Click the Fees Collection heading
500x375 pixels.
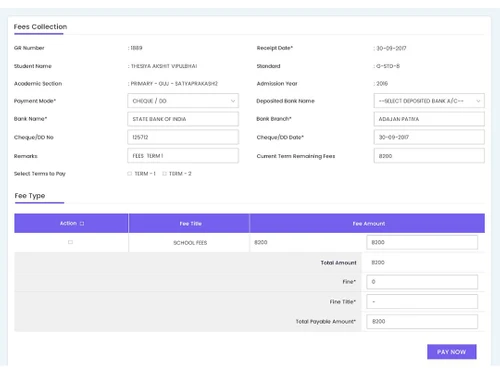tap(40, 27)
